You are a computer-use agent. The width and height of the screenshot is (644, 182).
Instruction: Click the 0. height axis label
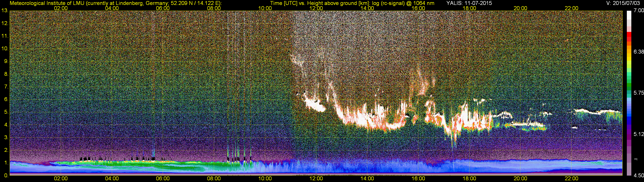[x=6, y=176]
